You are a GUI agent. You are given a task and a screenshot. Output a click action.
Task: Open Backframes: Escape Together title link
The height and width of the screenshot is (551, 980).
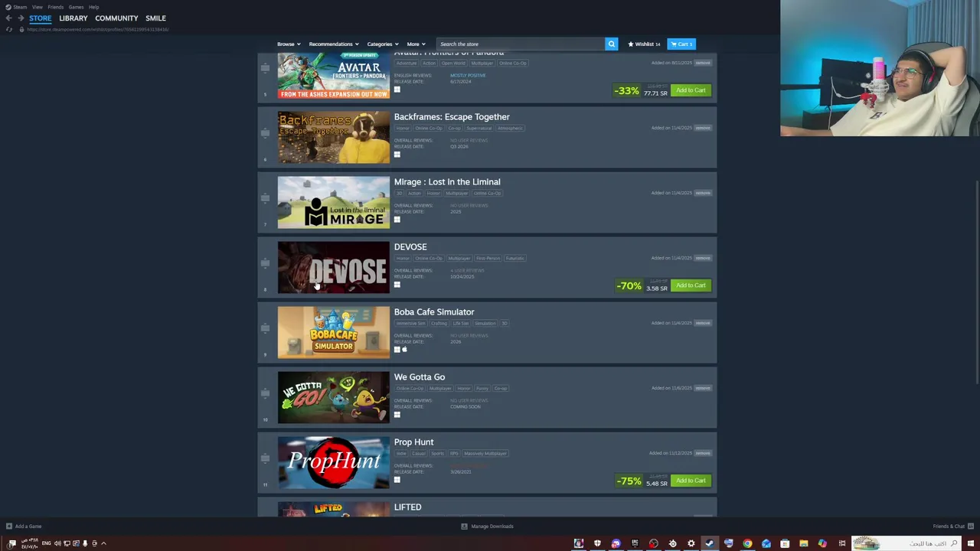[452, 117]
